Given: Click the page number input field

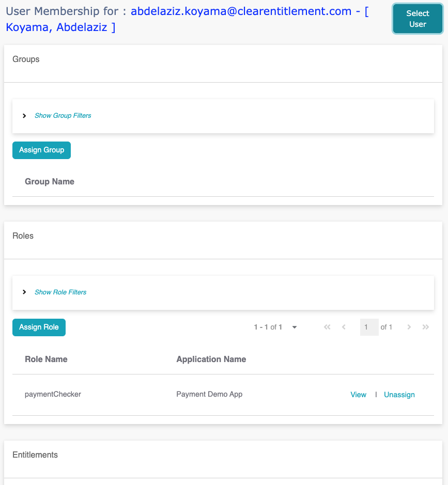Looking at the screenshot, I should pos(369,327).
